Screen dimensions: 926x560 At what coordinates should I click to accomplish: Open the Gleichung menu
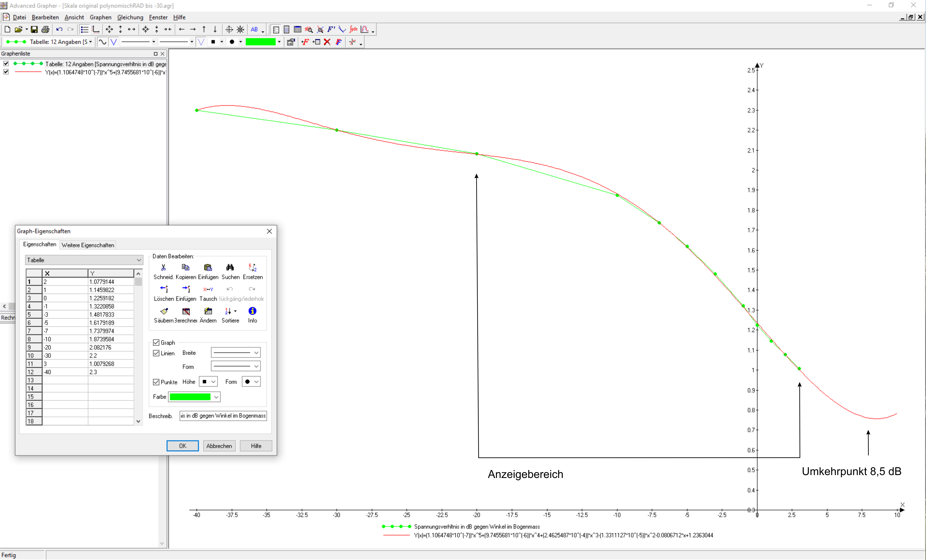tap(130, 17)
